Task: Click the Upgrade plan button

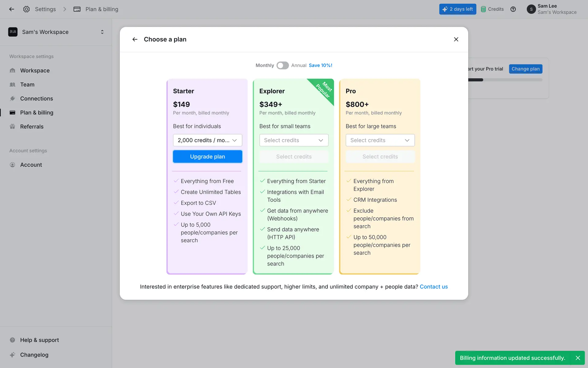Action: [207, 157]
